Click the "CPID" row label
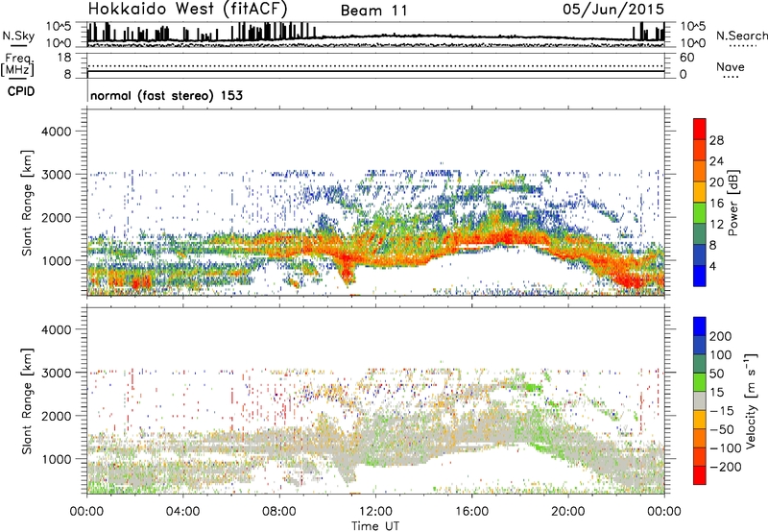Screen dimensions: 768x532 (21, 91)
